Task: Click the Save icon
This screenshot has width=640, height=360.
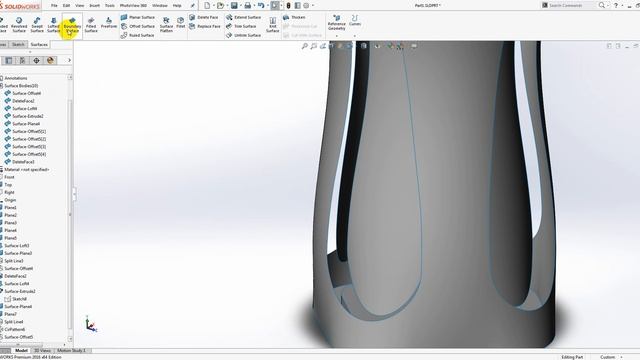Action: pos(234,5)
